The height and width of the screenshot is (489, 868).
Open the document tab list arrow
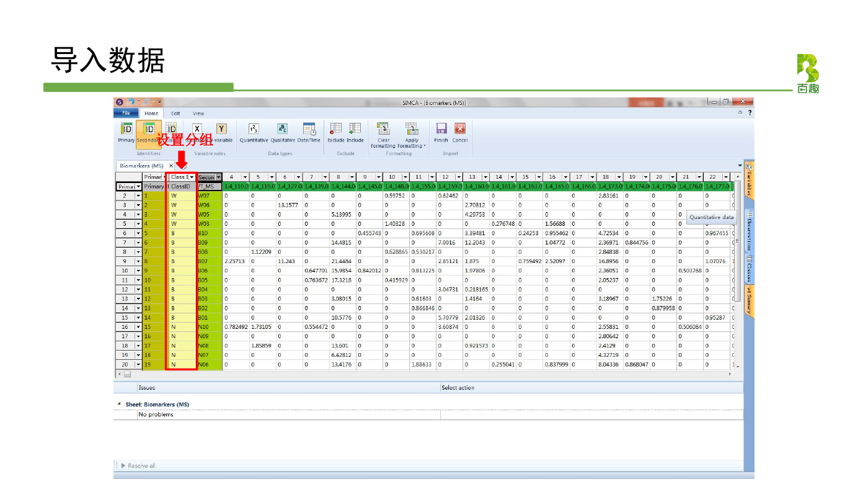740,165
